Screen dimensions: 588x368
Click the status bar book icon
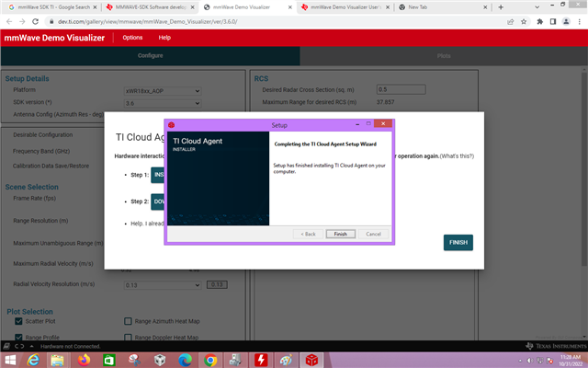[6, 346]
